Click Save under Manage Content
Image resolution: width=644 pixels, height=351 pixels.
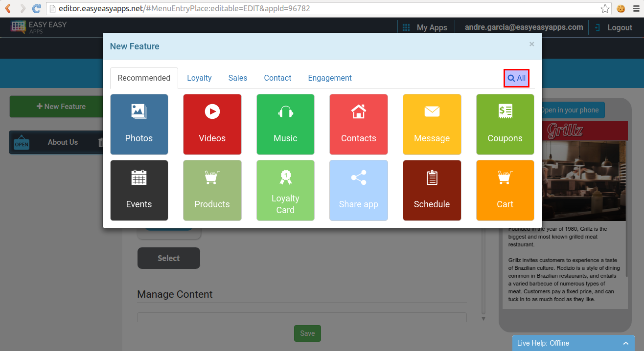(307, 333)
